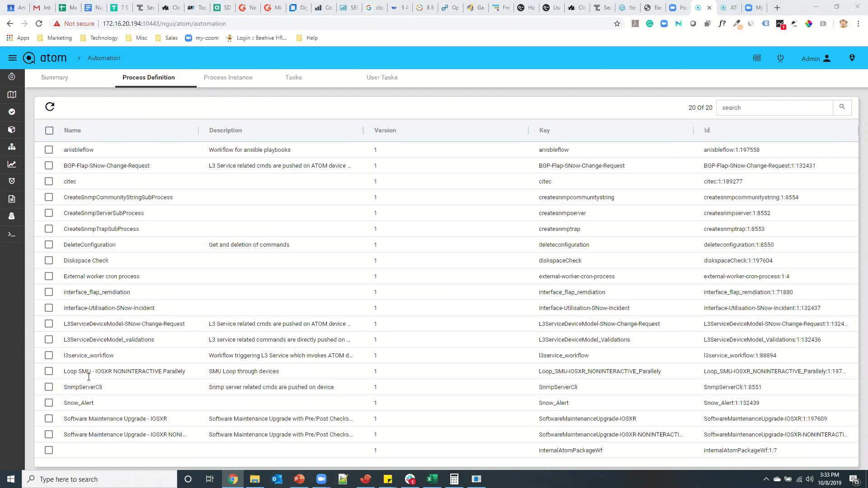Open the Help bookmarks folder
The image size is (868, 488).
point(307,38)
